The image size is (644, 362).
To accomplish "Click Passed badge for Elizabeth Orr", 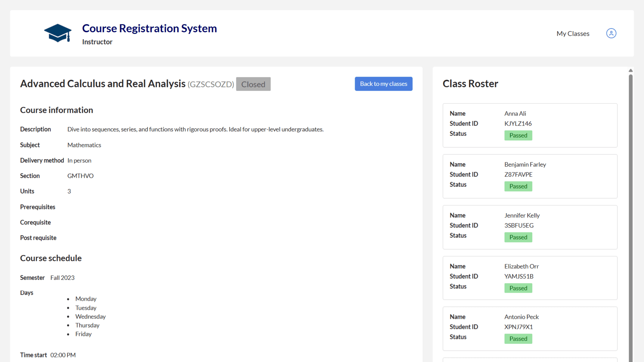I will point(518,288).
